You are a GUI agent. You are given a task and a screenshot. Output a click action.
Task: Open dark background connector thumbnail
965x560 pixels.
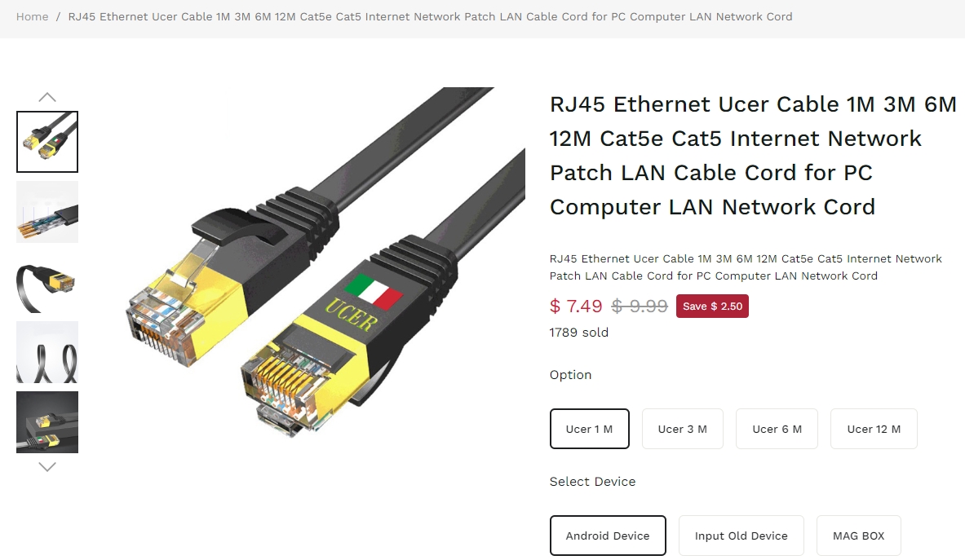click(47, 422)
